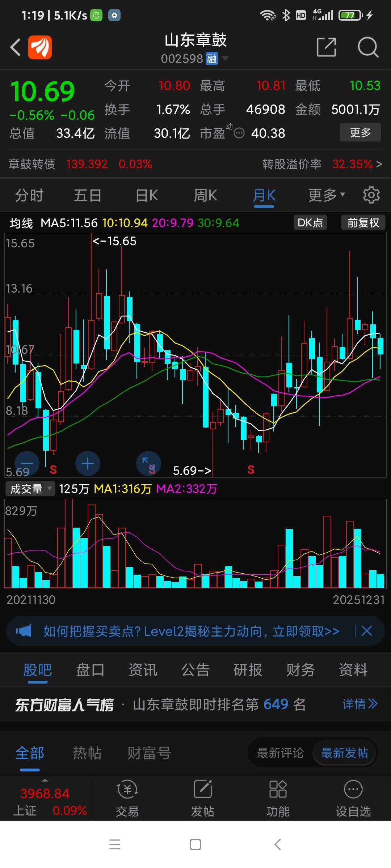
Task: Tap the 649 ranking number
Action: [276, 704]
